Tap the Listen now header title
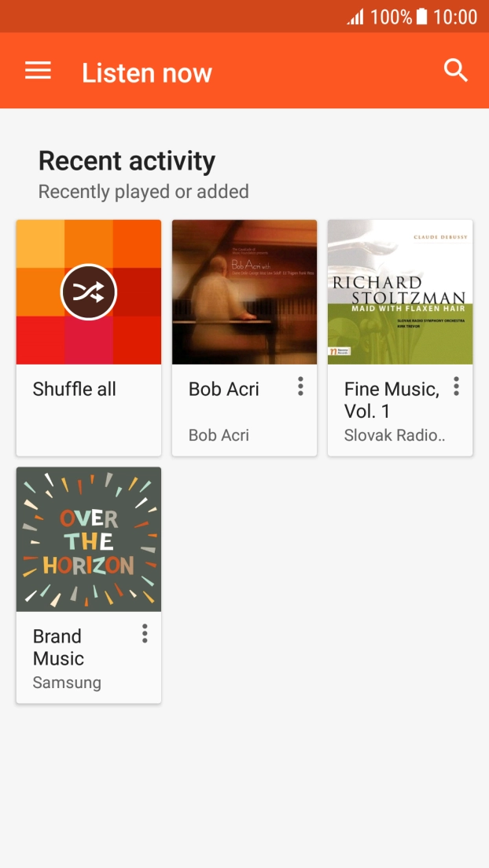 147,73
